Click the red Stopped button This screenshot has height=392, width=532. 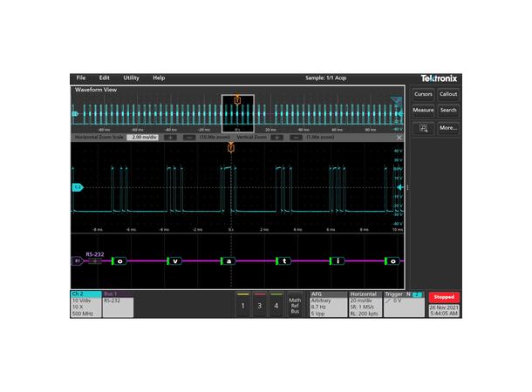(x=444, y=297)
